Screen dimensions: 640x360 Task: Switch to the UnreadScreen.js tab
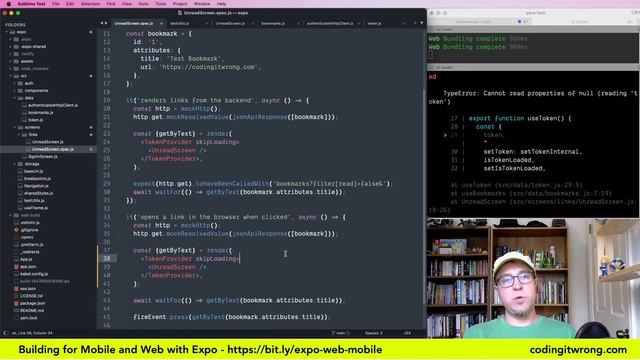pyautogui.click(x=230, y=23)
